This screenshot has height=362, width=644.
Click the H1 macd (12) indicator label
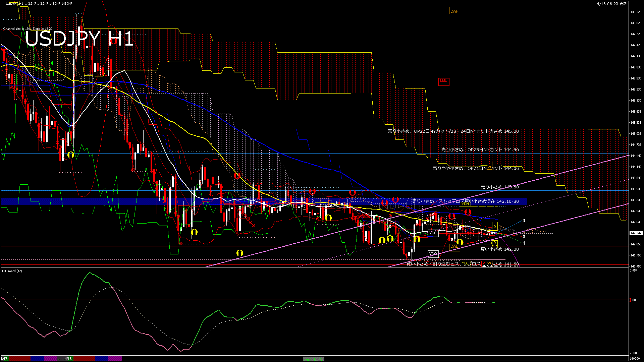pyautogui.click(x=12, y=271)
